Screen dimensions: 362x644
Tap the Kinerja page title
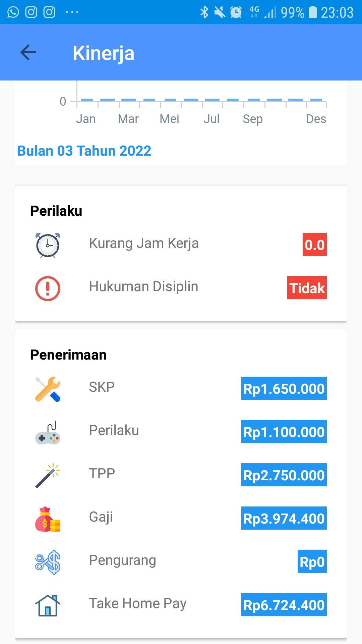click(104, 53)
